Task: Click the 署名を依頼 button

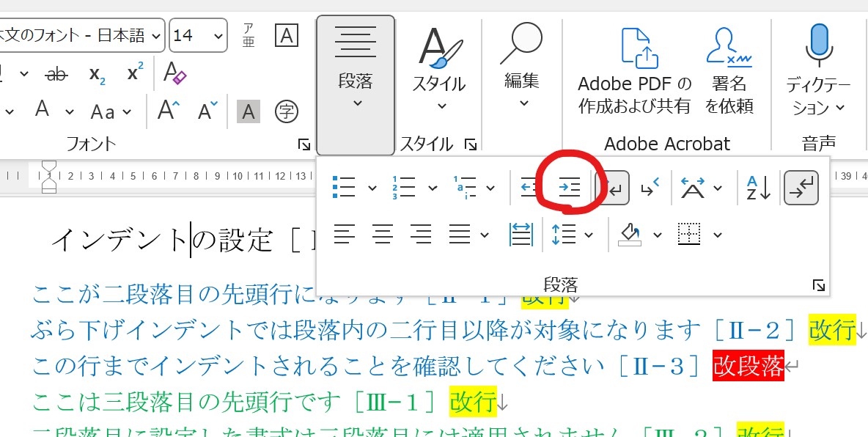Action: pos(729,73)
